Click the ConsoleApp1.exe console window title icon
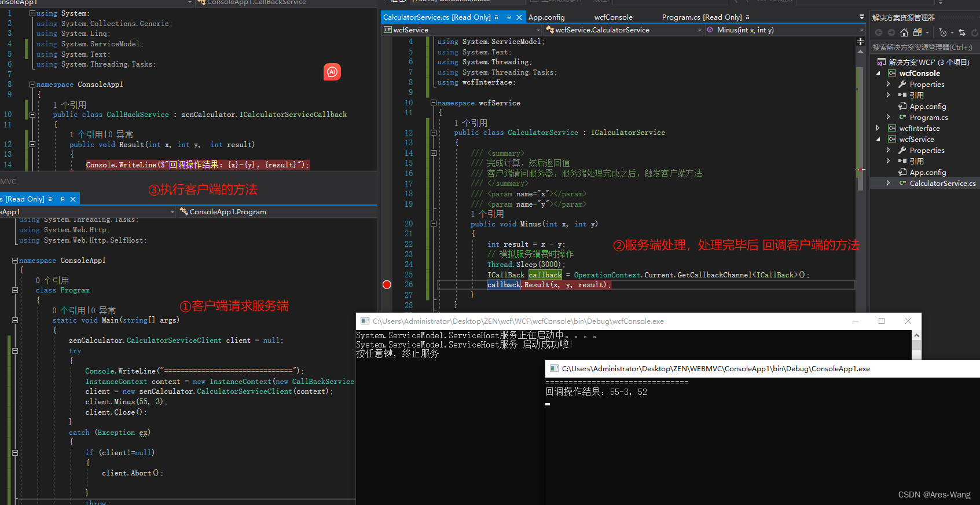The image size is (980, 505). coord(554,368)
